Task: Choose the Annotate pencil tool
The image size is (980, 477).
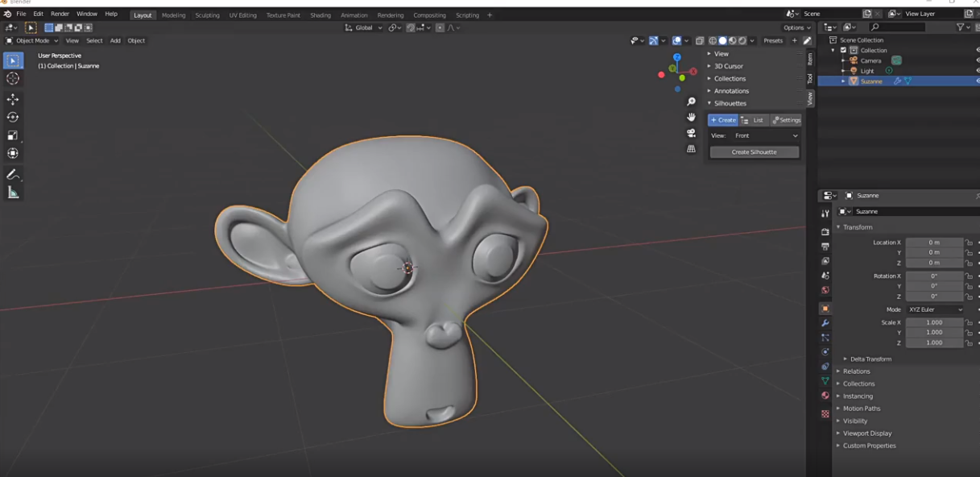Action: [x=13, y=174]
